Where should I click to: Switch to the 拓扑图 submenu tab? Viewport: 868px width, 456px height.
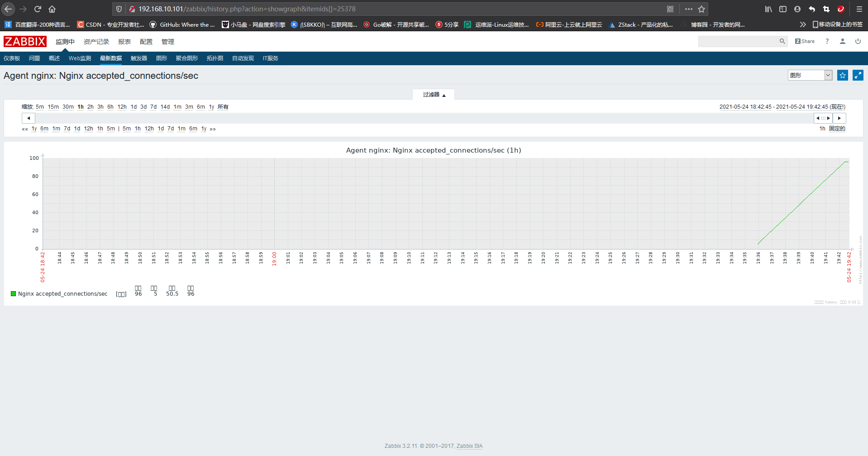point(215,58)
